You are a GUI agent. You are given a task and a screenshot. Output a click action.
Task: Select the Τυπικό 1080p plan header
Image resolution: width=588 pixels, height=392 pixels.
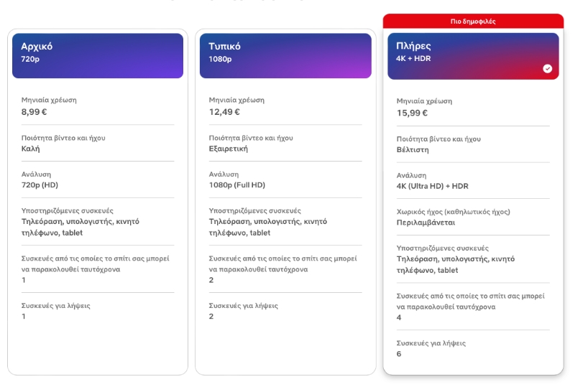click(x=285, y=55)
